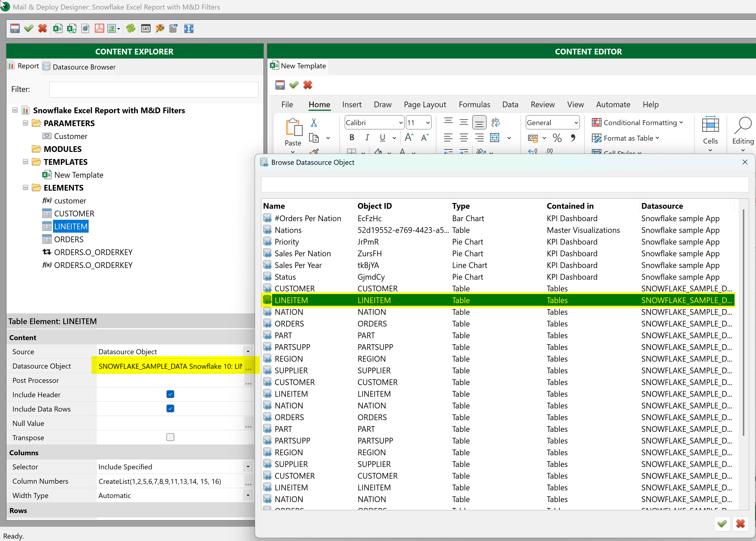Switch to the Datasource Browser tab

79,67
